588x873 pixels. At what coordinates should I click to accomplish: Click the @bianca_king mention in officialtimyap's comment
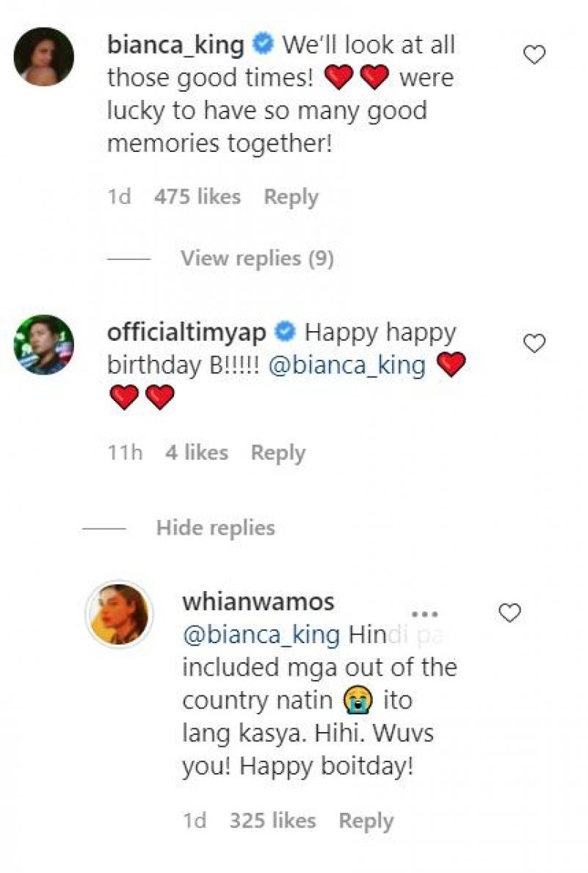[x=347, y=366]
